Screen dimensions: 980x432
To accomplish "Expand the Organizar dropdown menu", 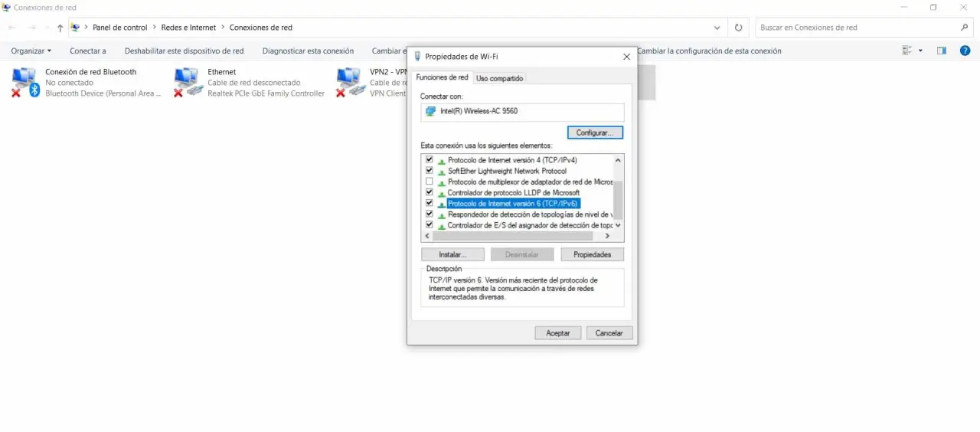I will click(x=31, y=51).
